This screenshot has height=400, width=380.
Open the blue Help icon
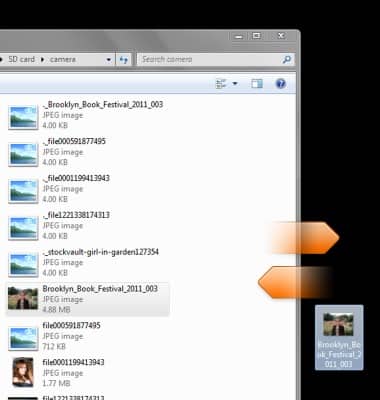pos(281,83)
